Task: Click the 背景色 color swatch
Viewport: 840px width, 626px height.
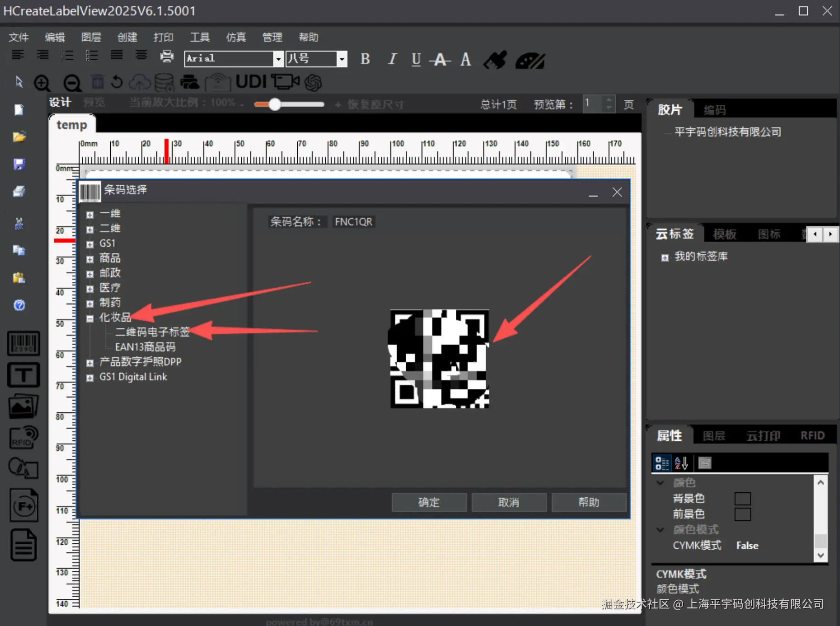Action: pyautogui.click(x=743, y=498)
